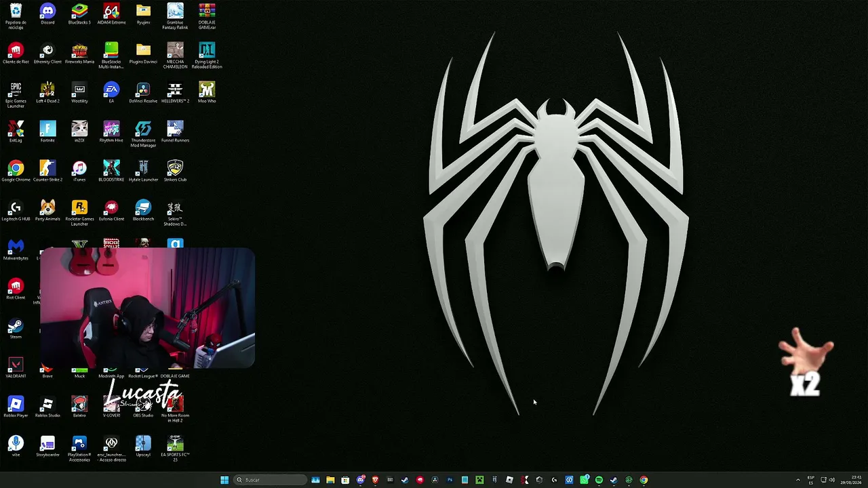Select the Fireworks Mania desktop icon
The width and height of the screenshot is (868, 488).
pos(79,54)
